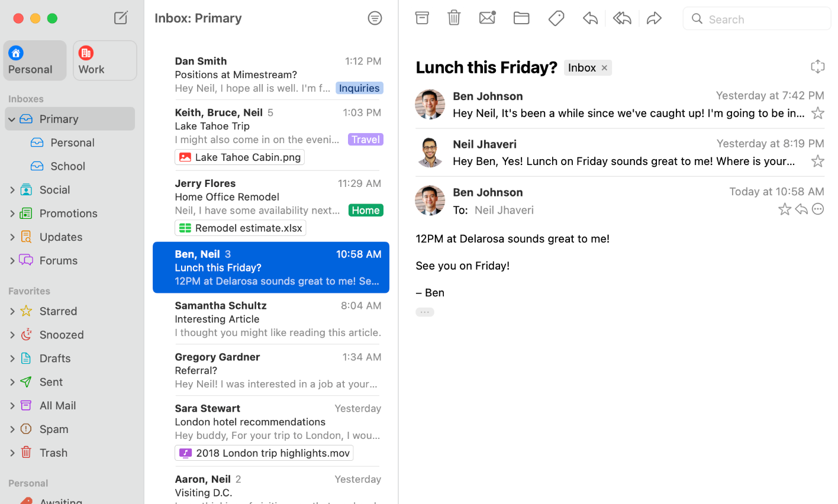Open more actions for Ben's latest message
Image resolution: width=838 pixels, height=504 pixels.
pos(818,209)
